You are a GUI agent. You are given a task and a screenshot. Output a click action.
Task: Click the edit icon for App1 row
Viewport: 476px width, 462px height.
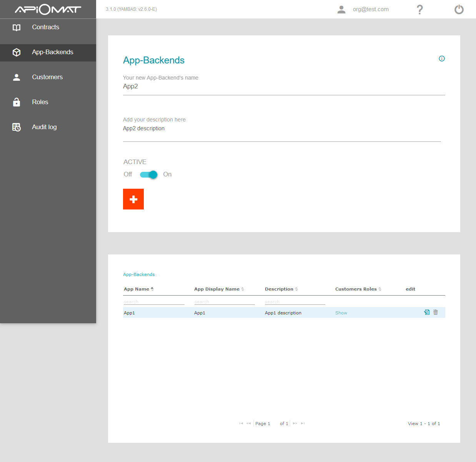click(x=427, y=312)
